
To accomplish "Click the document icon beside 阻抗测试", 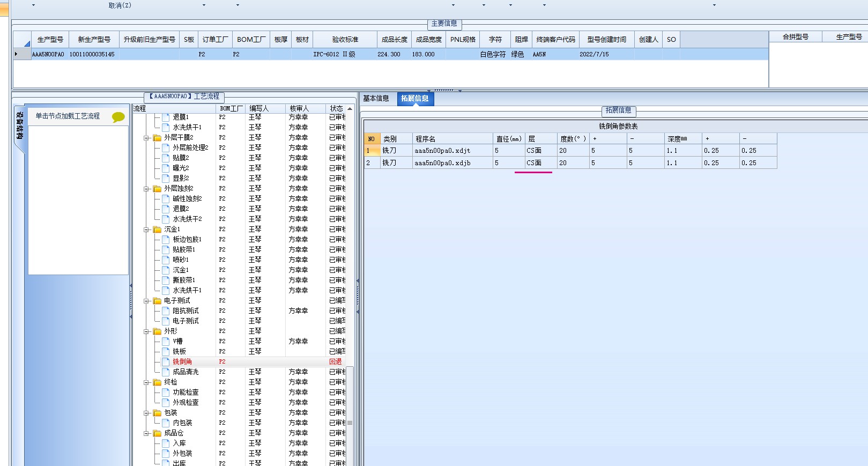I will click(166, 310).
